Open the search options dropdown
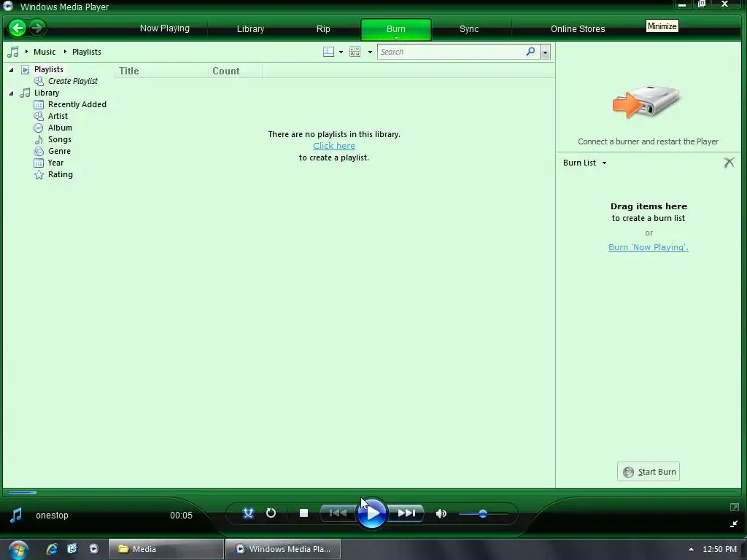Image resolution: width=747 pixels, height=560 pixels. click(545, 52)
